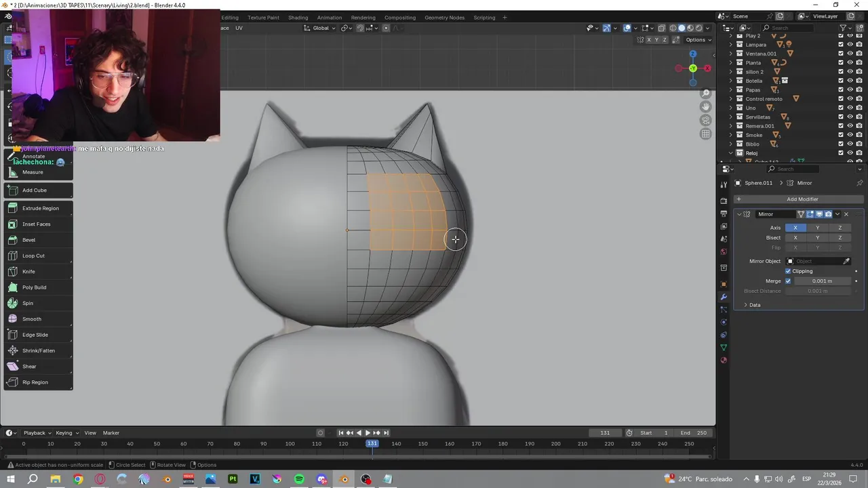Screen dimensions: 868x488
Task: Select the Extrude Region tool
Action: [38, 208]
